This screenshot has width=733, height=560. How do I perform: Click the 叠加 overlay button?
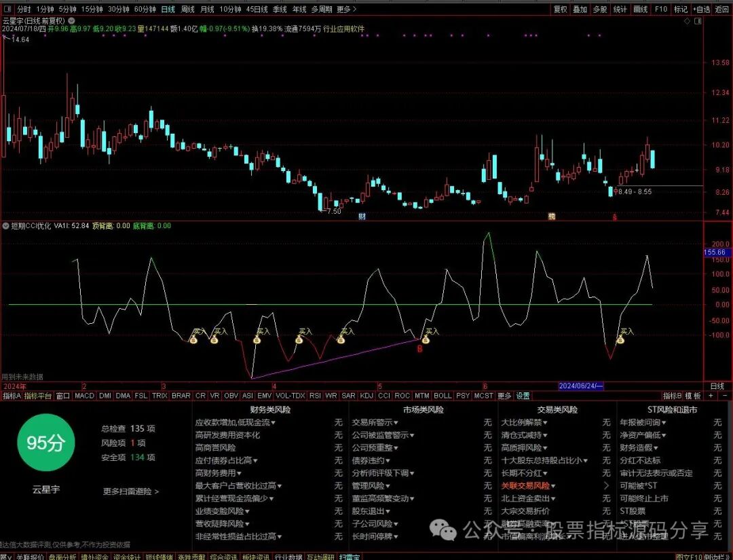tap(580, 10)
